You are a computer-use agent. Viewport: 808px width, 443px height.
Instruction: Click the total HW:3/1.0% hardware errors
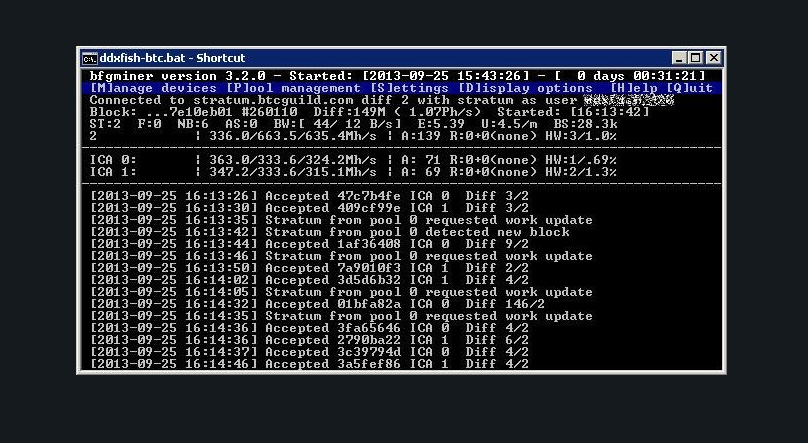(x=581, y=136)
